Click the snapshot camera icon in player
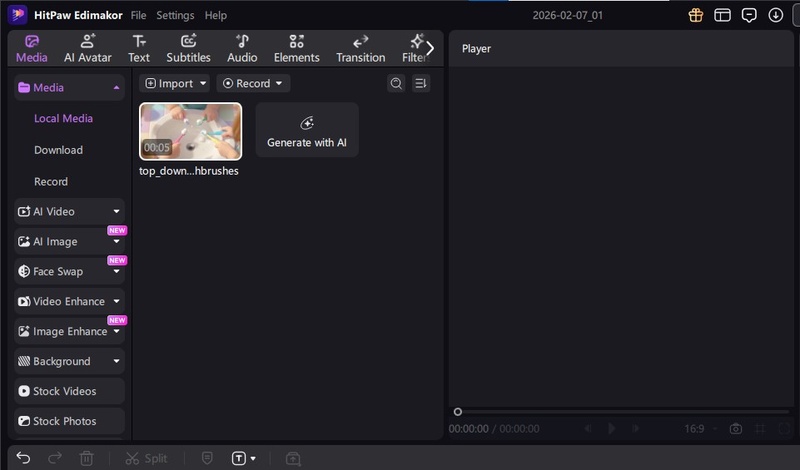This screenshot has height=470, width=800. pyautogui.click(x=736, y=429)
